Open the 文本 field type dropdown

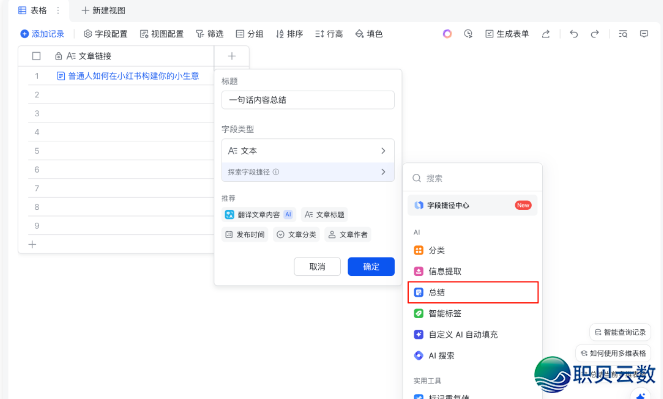click(308, 151)
